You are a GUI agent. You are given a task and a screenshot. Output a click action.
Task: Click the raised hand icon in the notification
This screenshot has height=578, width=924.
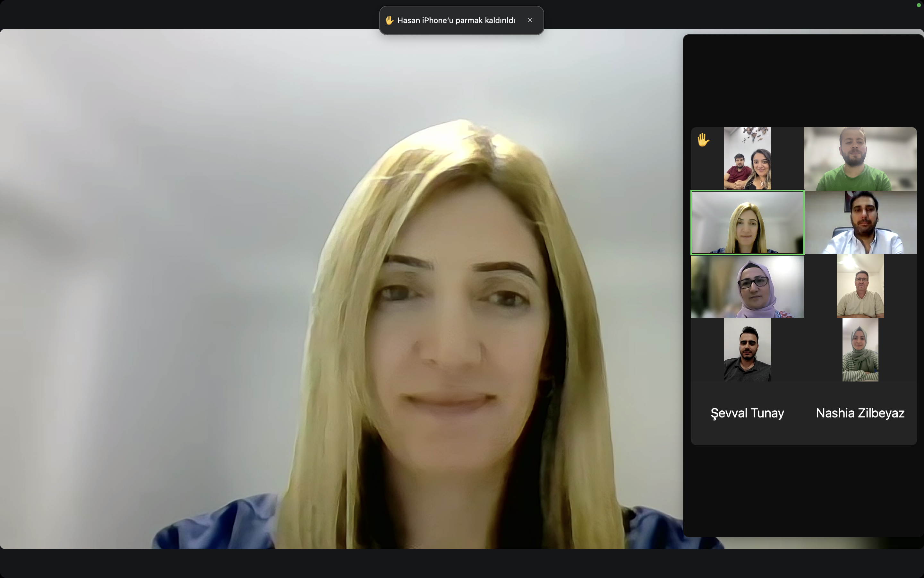point(389,20)
